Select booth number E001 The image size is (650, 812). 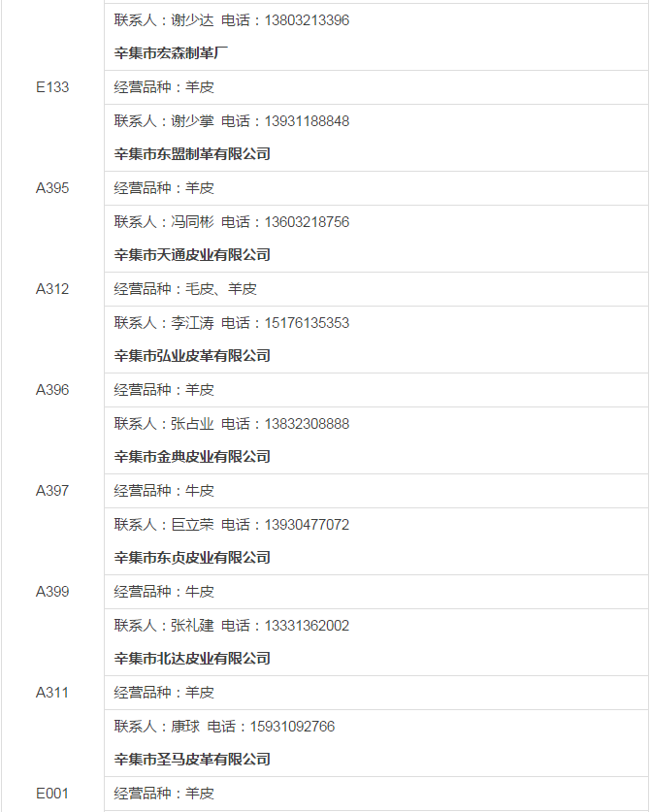click(52, 794)
